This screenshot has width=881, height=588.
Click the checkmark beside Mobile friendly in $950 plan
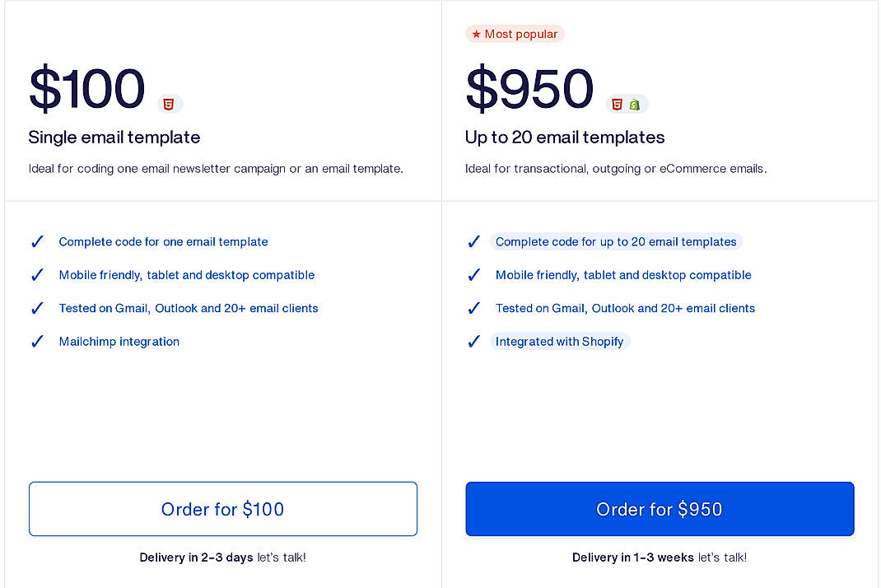click(473, 275)
